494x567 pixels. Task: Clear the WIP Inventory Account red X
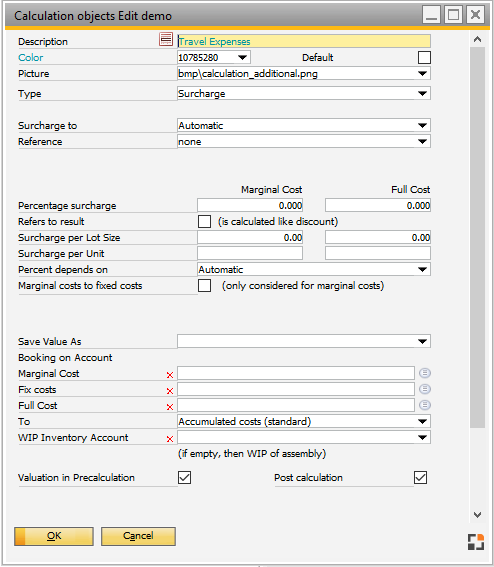(x=170, y=439)
